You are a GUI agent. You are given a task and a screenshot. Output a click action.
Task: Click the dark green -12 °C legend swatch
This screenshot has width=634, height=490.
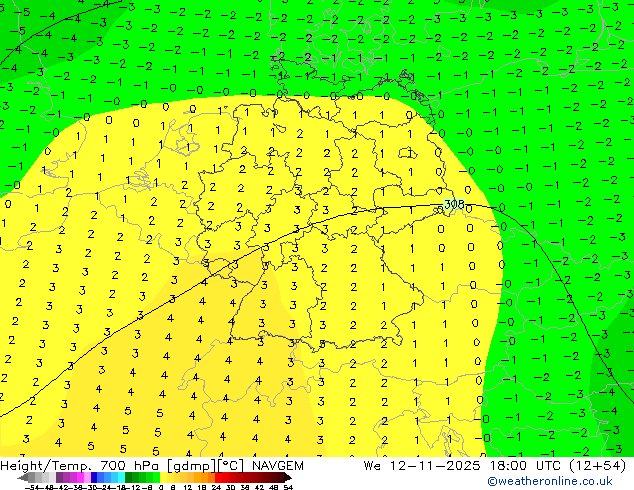pos(129,477)
